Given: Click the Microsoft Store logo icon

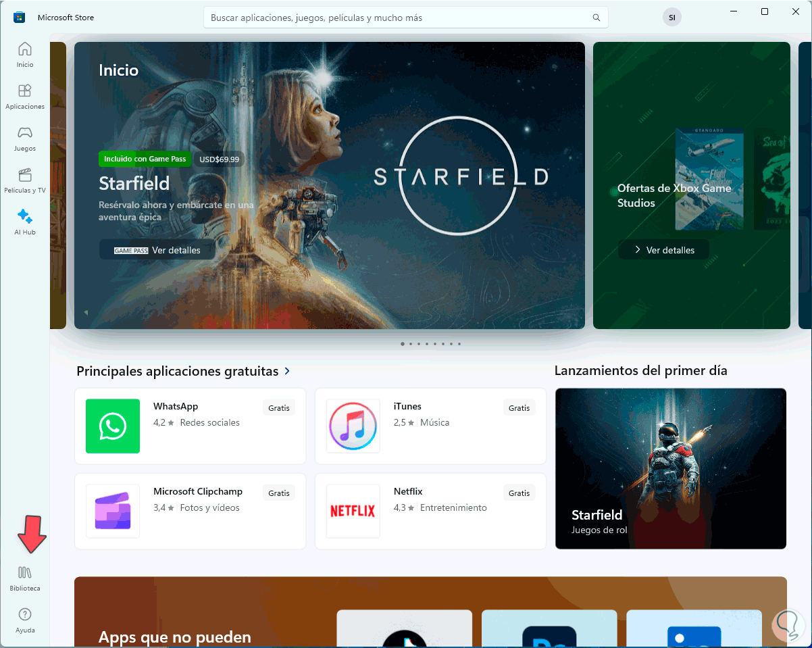Looking at the screenshot, I should [20, 18].
